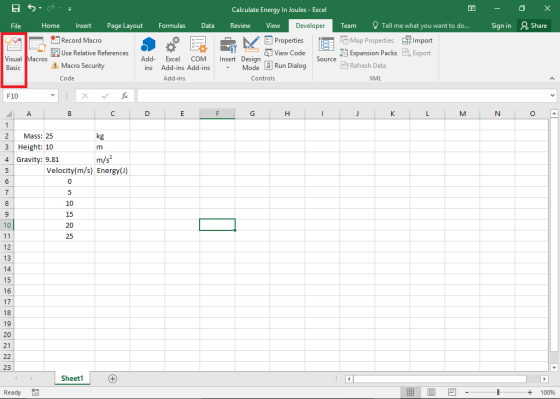Collapse the ribbon

tap(552, 78)
